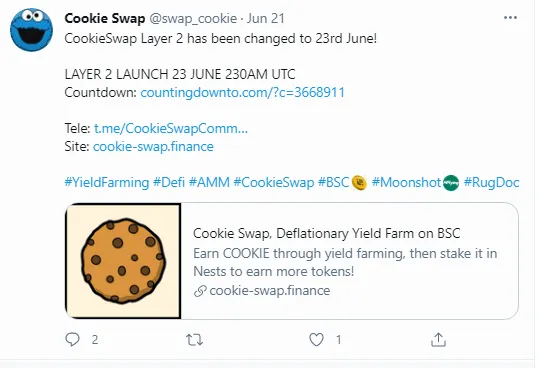The height and width of the screenshot is (368, 538).
Task: Like the tweet with heart icon
Action: tap(316, 340)
